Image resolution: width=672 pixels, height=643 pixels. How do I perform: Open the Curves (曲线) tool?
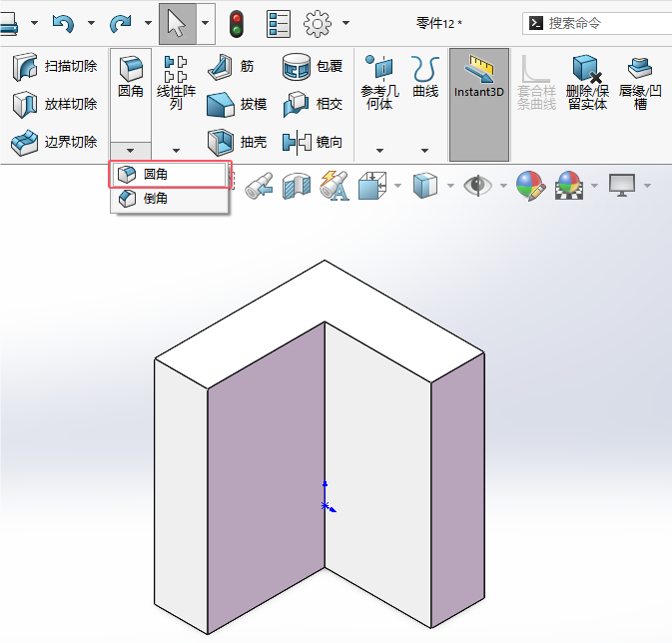425,76
